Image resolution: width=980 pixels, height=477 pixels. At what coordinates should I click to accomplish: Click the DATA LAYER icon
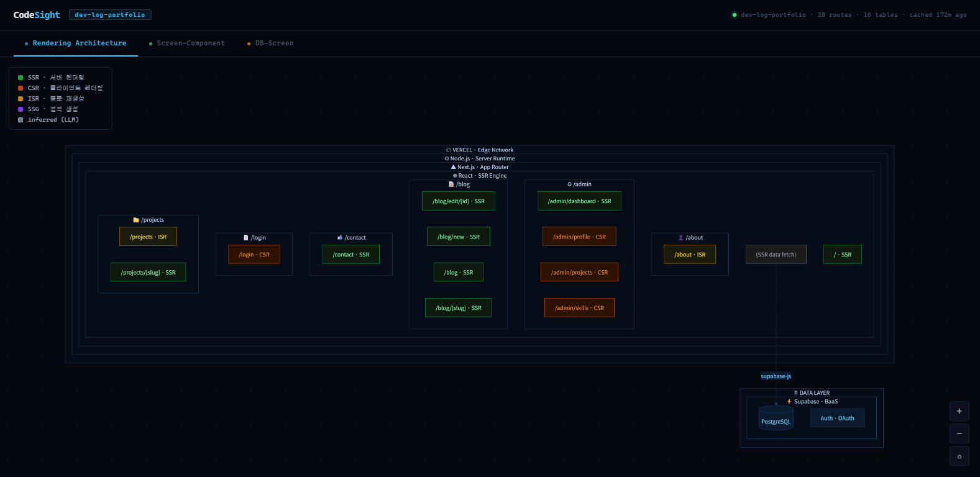point(796,393)
